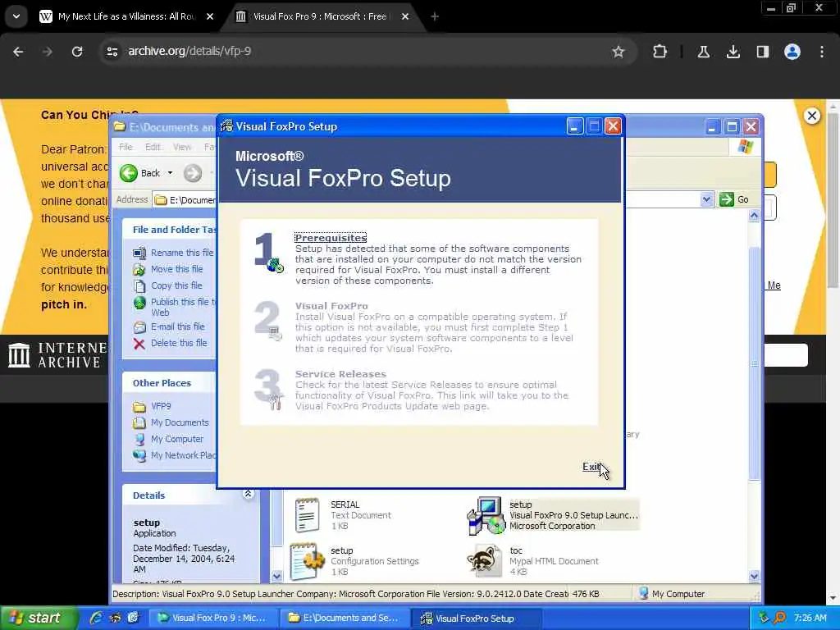Viewport: 840px width, 630px height.
Task: Open the address bar dropdown in Explorer
Action: click(x=706, y=199)
